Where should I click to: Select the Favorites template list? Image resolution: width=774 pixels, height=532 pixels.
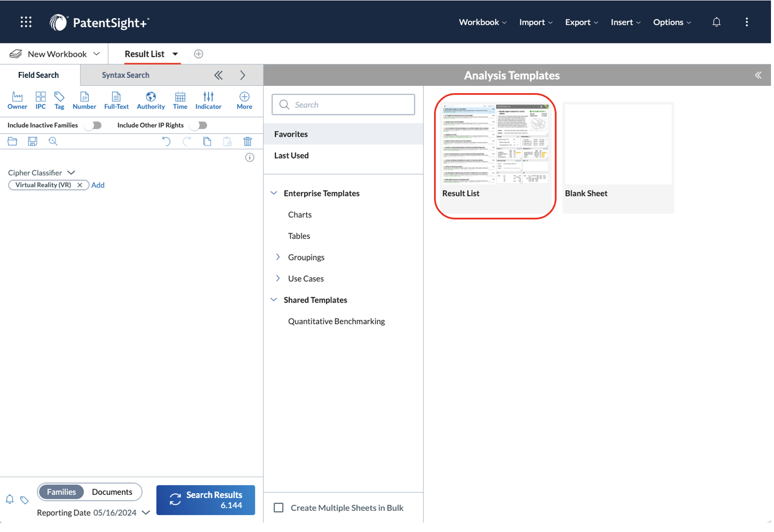click(x=343, y=134)
